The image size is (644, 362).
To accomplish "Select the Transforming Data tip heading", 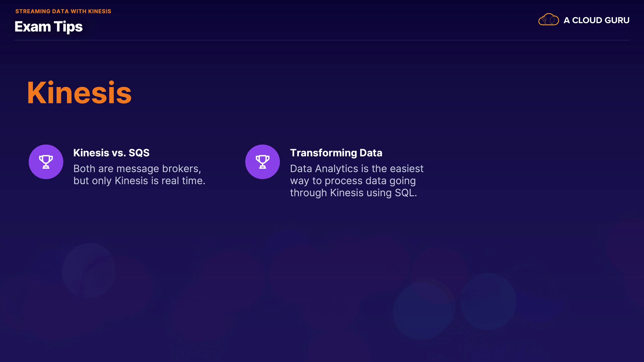I will [x=336, y=153].
